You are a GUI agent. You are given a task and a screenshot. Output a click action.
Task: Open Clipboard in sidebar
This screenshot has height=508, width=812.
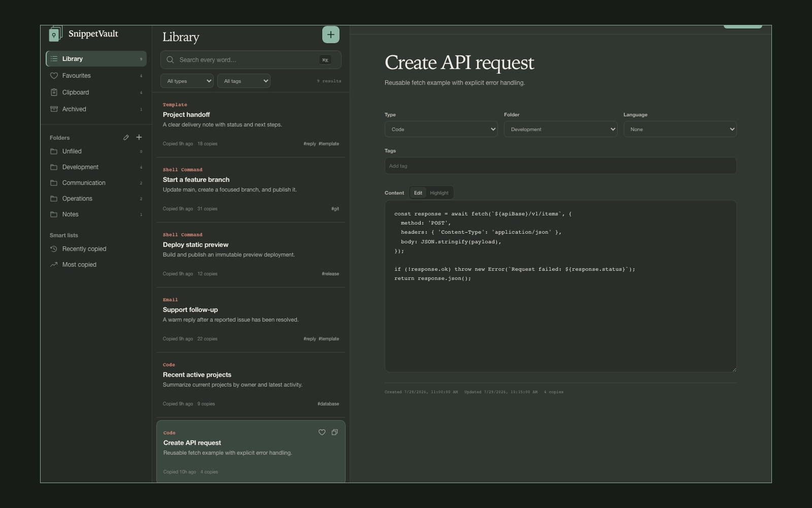click(96, 92)
